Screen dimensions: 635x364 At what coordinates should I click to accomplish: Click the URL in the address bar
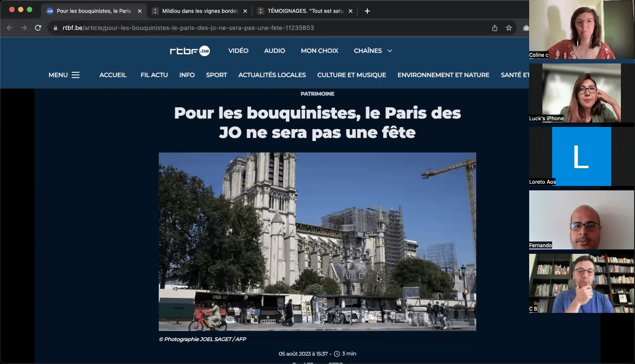click(x=188, y=28)
